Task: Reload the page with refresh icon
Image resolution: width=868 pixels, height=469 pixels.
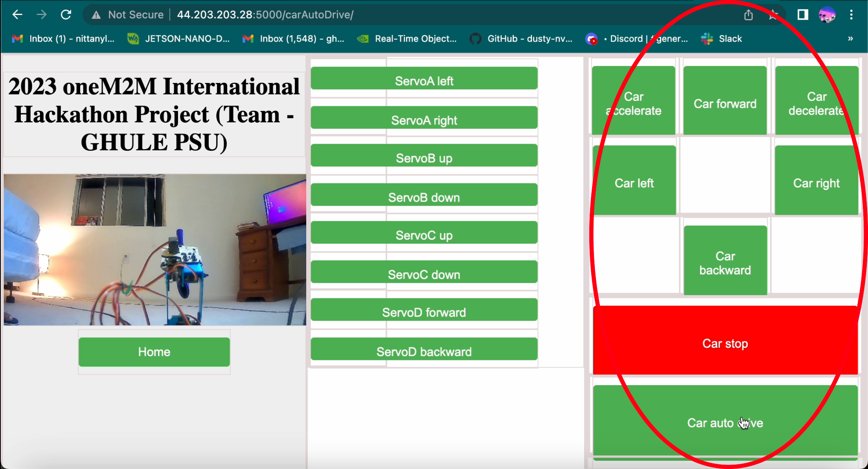Action: tap(66, 15)
